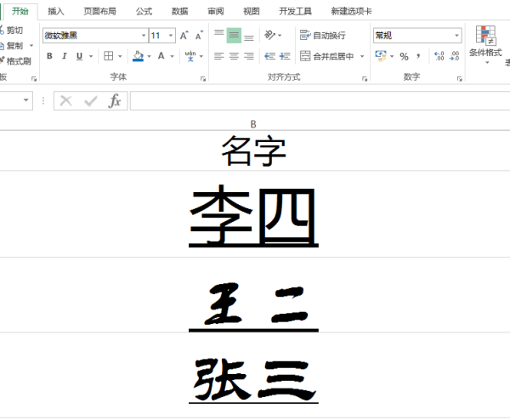Click the cell borders icon
The height and width of the screenshot is (420, 510).
[x=108, y=56]
